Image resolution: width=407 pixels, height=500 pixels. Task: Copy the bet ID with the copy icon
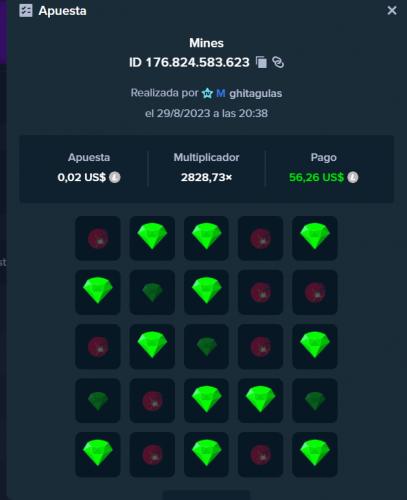click(x=261, y=62)
